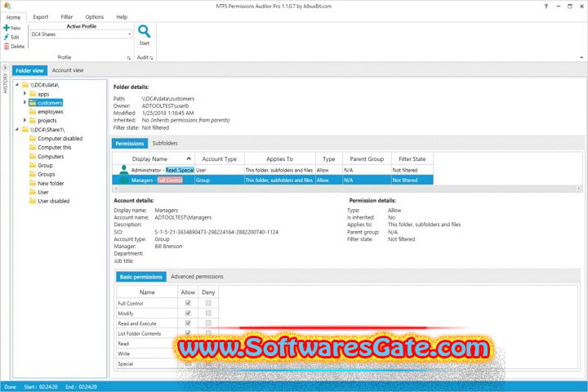588x392 pixels.
Task: Click the Account Type column header
Action: [220, 159]
